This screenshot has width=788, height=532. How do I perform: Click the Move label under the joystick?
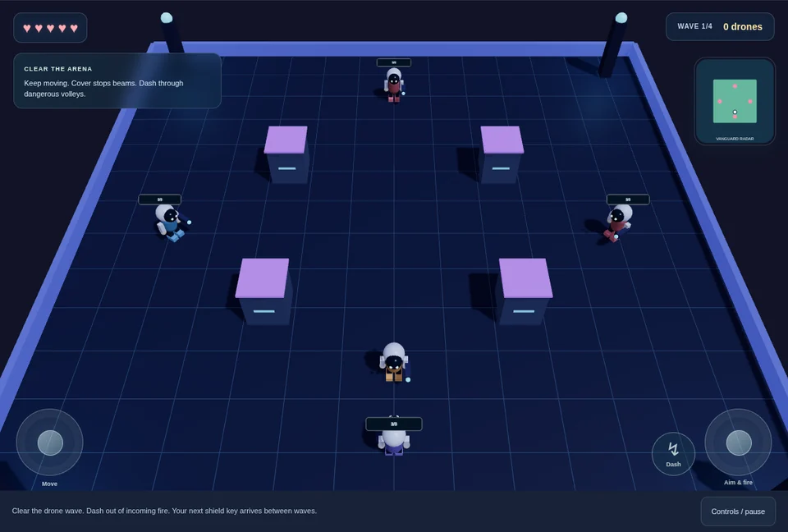[49, 484]
